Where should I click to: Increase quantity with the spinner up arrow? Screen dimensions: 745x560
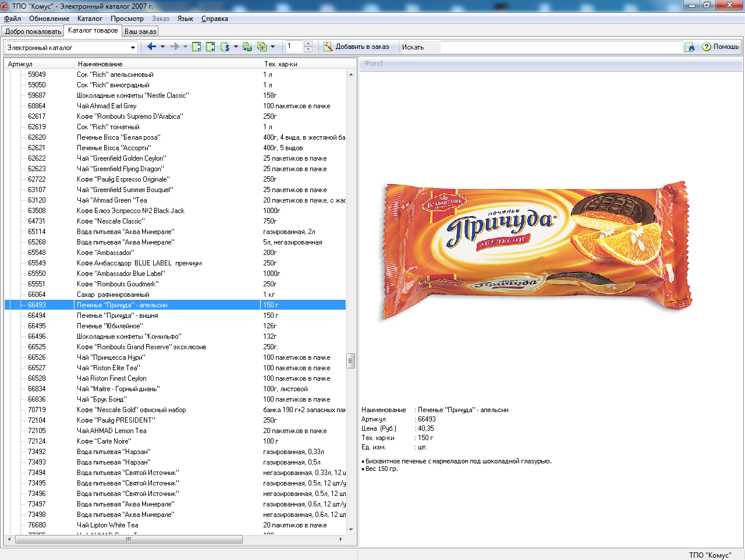(x=308, y=44)
